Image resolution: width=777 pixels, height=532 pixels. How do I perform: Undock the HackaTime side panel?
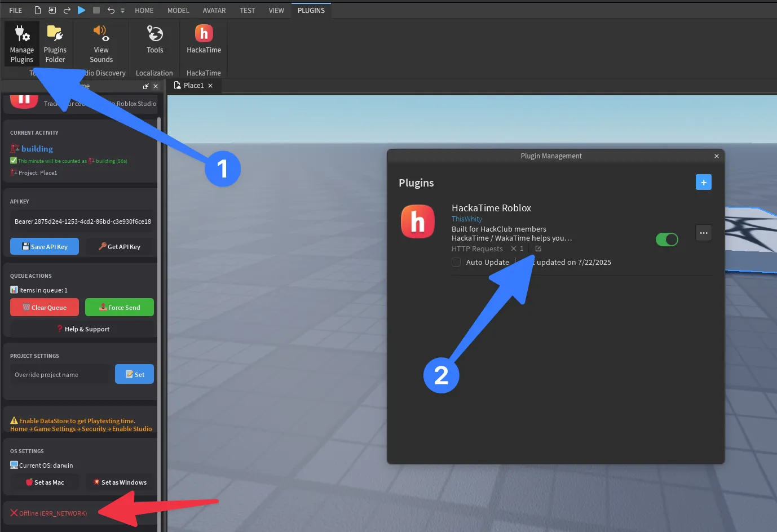[146, 86]
